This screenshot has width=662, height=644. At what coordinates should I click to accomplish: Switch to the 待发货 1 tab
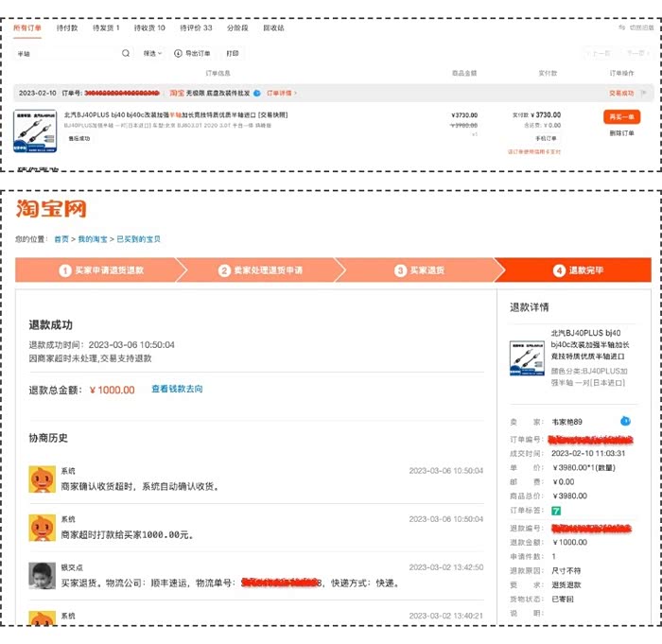(106, 27)
